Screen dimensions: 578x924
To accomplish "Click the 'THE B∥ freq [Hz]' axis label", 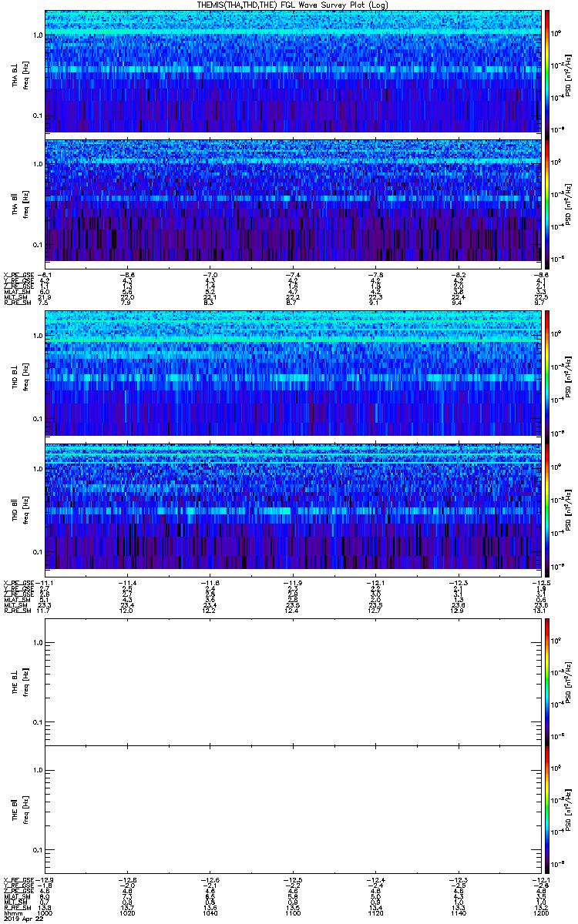I will (x=20, y=810).
